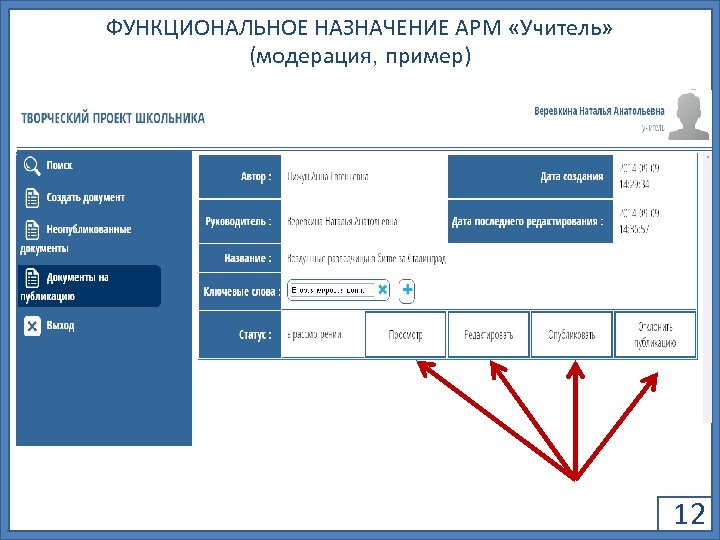Click the Редактировать button

tap(489, 335)
